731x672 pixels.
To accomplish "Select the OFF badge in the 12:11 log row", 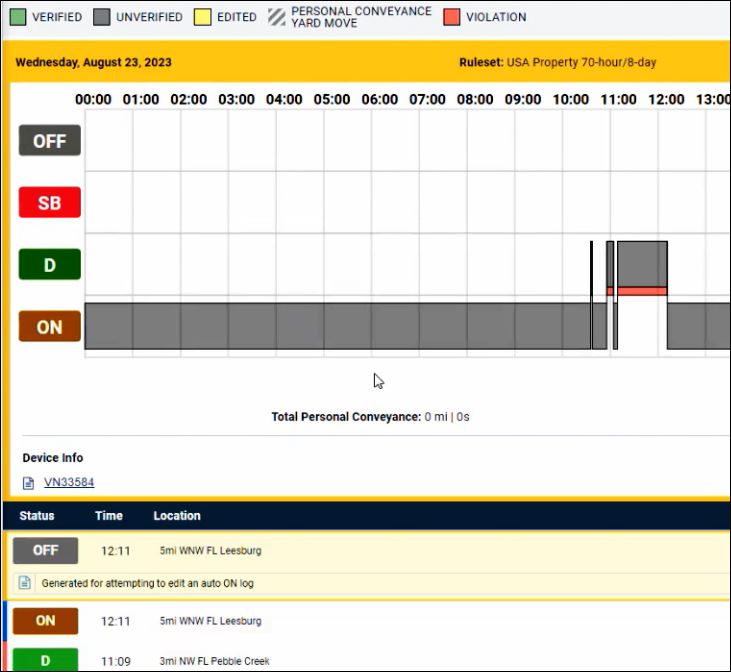I will (x=45, y=551).
